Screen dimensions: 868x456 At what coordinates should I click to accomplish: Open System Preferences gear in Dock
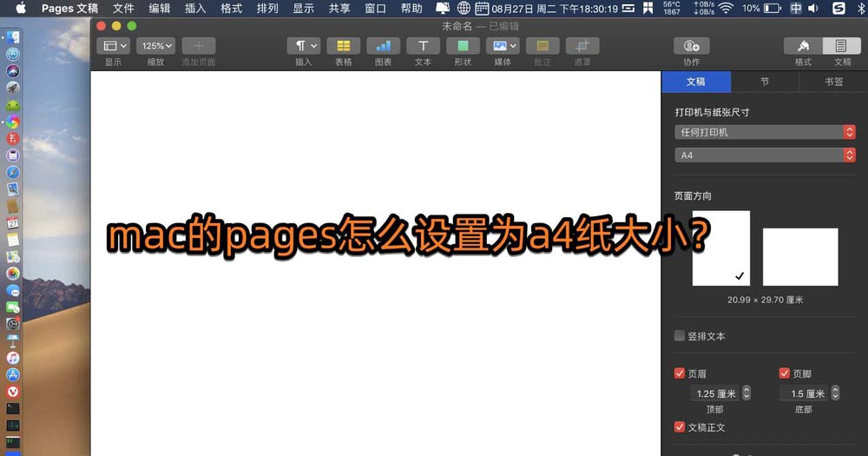(x=13, y=324)
